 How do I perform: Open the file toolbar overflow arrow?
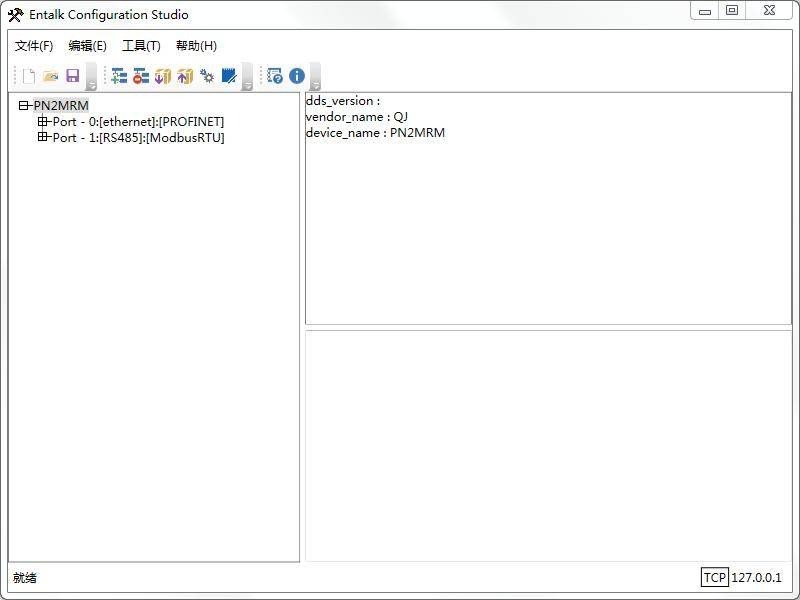[x=91, y=78]
